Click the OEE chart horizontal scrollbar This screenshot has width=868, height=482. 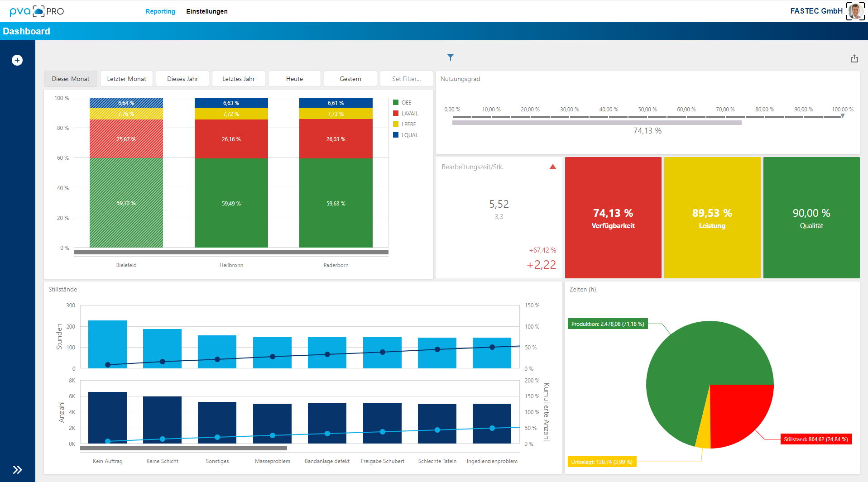coord(231,252)
